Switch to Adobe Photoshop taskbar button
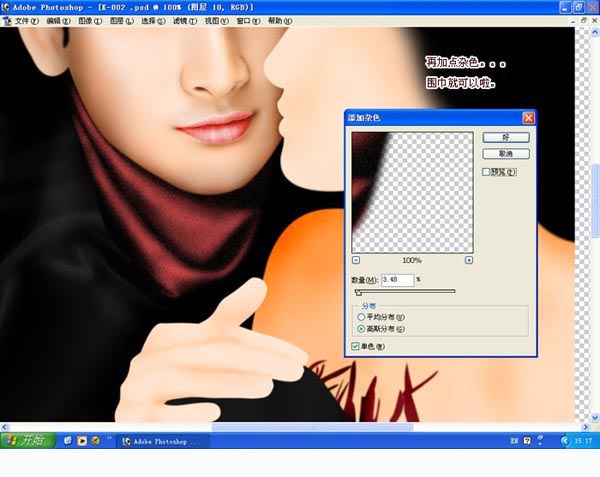This screenshot has height=477, width=600. [162, 441]
